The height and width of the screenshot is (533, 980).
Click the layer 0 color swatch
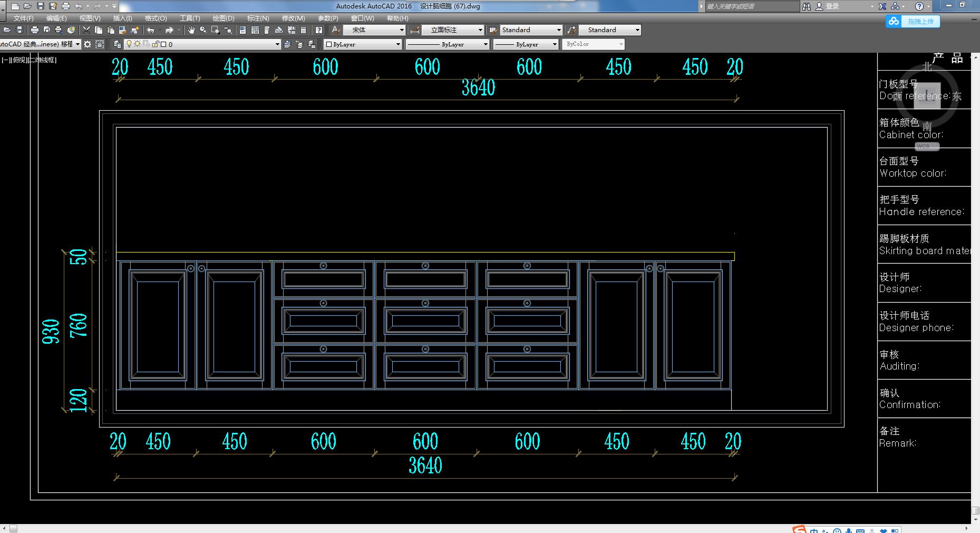click(x=163, y=44)
